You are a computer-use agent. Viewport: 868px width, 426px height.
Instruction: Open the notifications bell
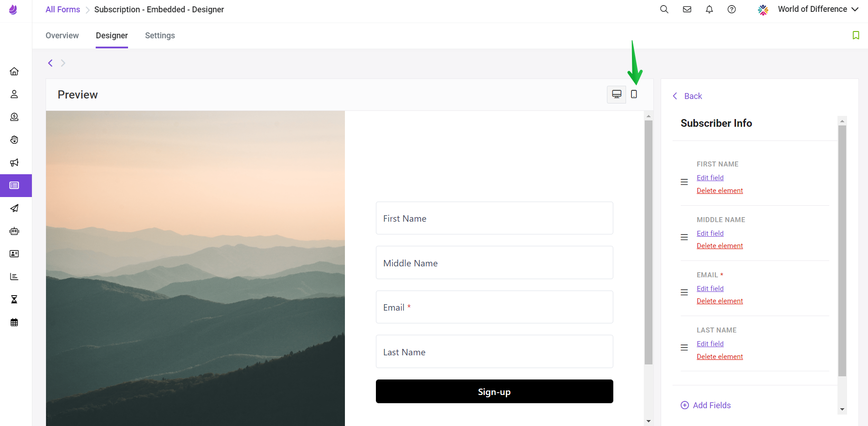coord(709,9)
